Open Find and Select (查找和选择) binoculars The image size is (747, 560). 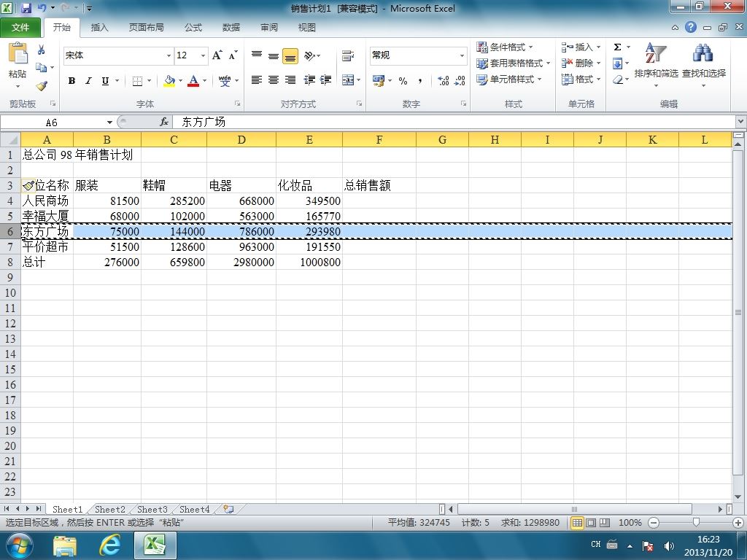[x=704, y=65]
